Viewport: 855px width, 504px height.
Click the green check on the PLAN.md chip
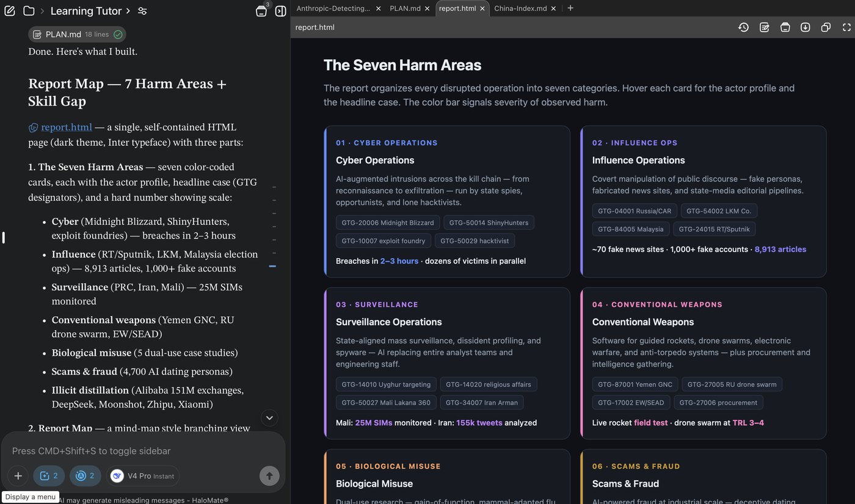pyautogui.click(x=118, y=35)
